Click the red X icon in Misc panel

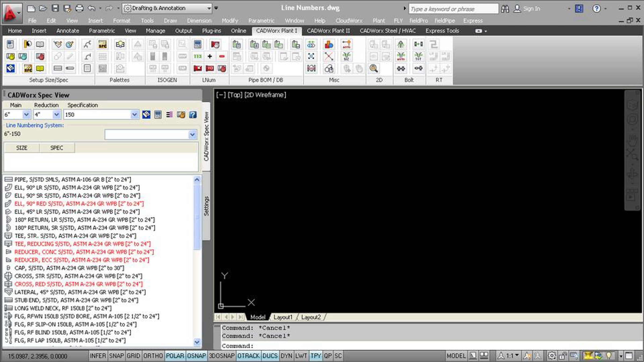pyautogui.click(x=329, y=56)
